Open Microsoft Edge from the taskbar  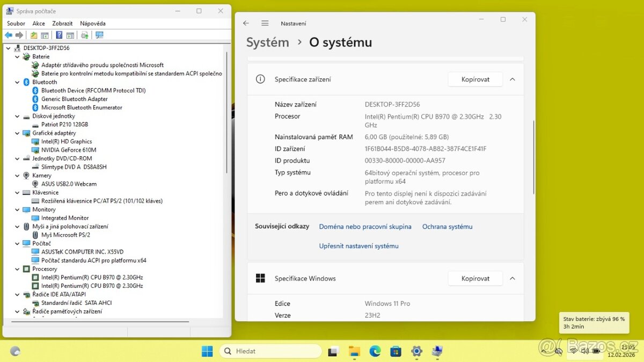375,351
